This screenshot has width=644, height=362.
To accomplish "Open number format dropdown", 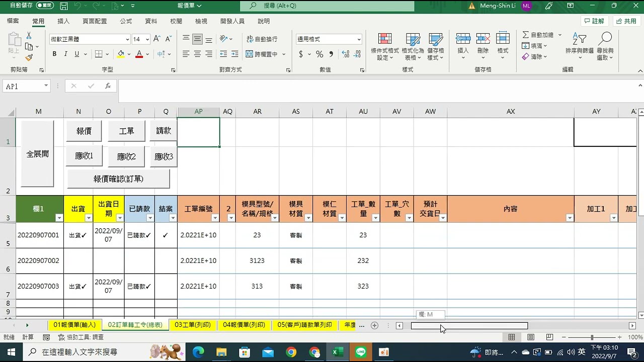I will [359, 39].
